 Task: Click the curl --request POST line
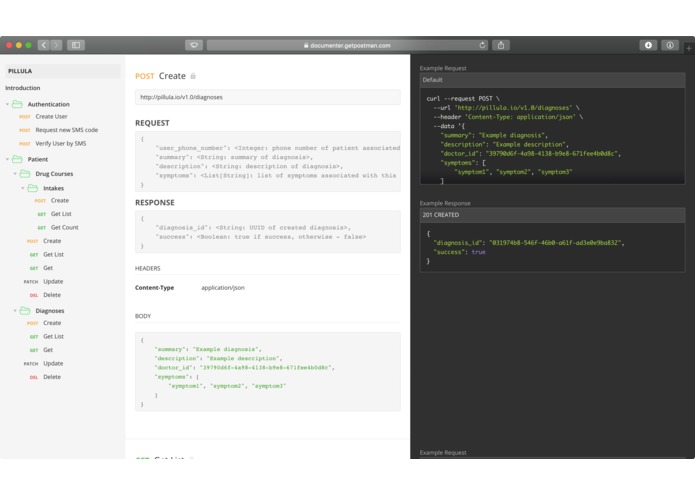463,99
